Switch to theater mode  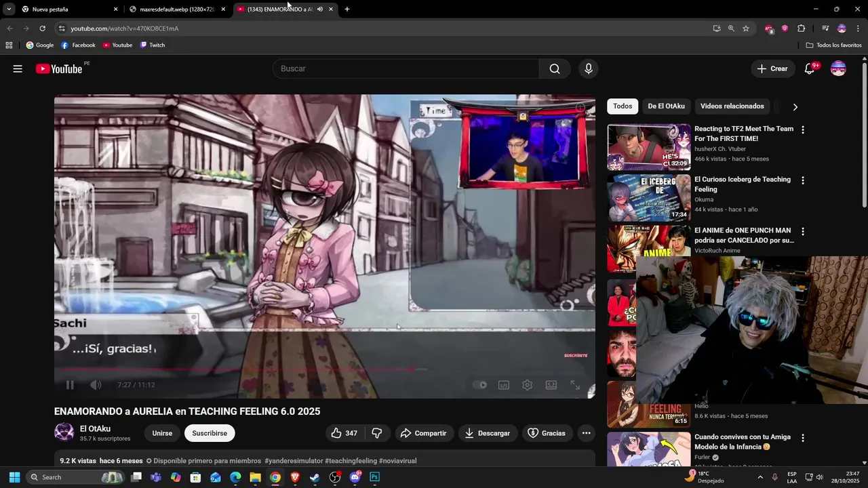point(551,385)
